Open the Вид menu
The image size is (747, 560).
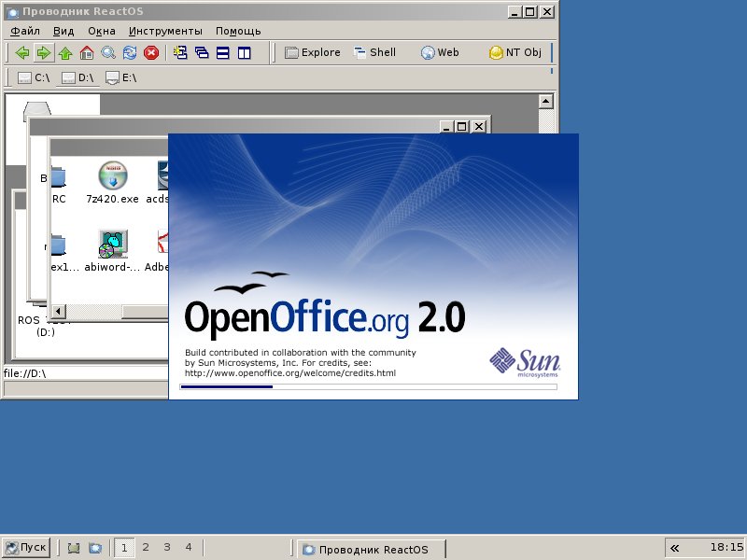pos(63,31)
